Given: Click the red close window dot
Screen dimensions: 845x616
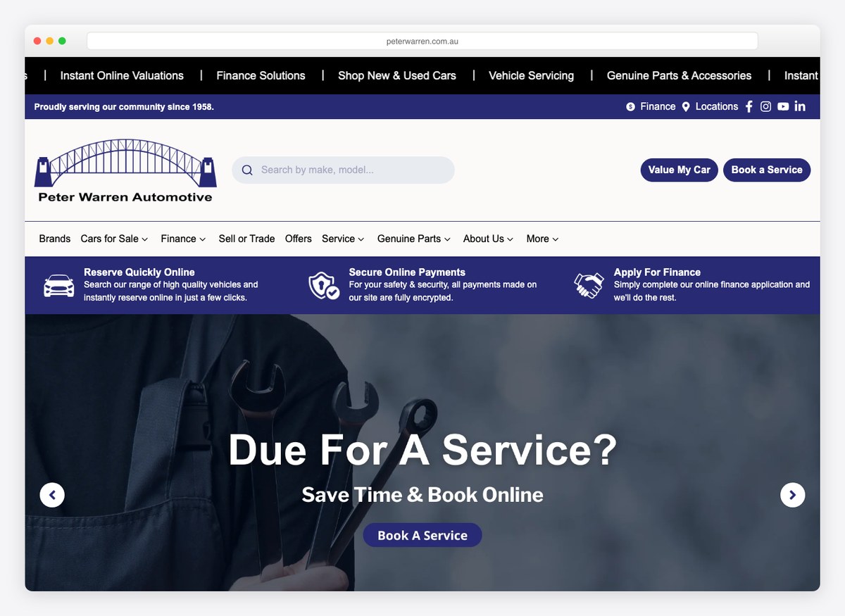Looking at the screenshot, I should coord(37,41).
